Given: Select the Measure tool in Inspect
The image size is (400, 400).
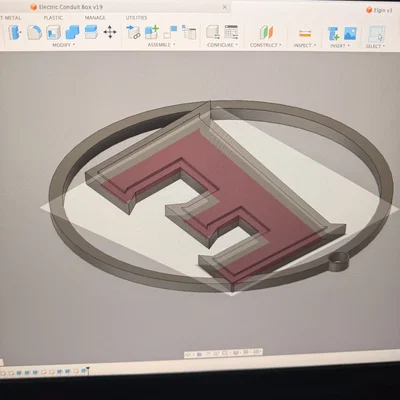Looking at the screenshot, I should 305,33.
